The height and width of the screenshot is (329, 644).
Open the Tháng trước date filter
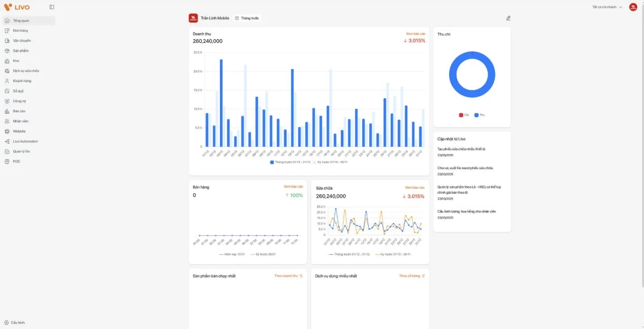[x=248, y=18]
